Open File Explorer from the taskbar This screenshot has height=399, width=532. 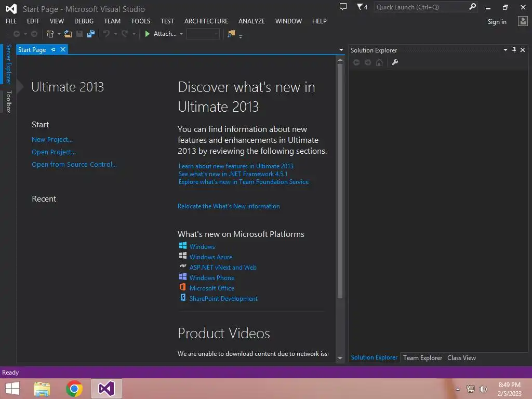(42, 389)
